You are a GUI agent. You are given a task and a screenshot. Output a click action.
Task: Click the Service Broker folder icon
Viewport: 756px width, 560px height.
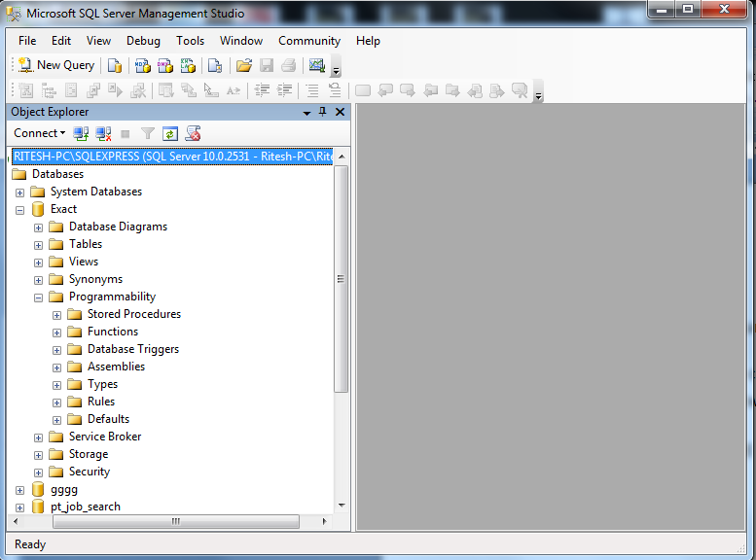click(55, 437)
